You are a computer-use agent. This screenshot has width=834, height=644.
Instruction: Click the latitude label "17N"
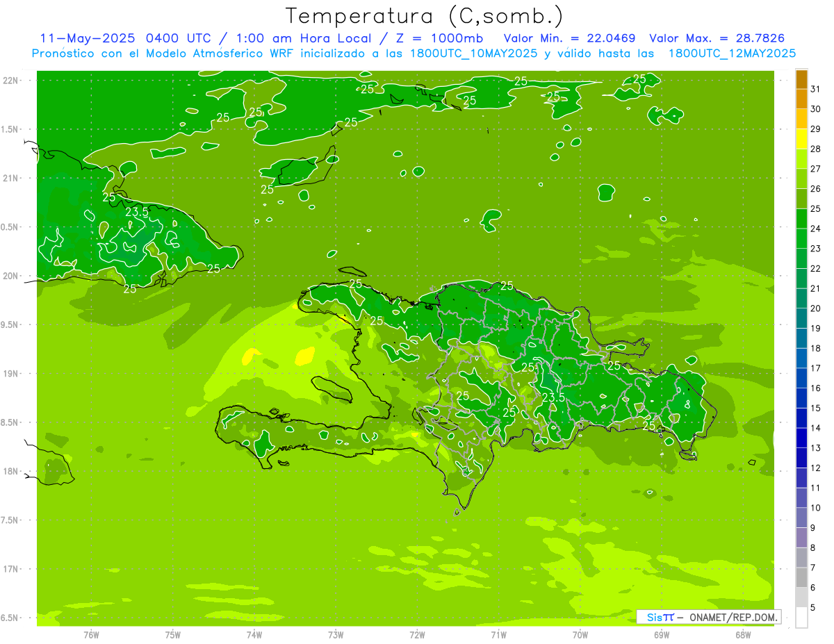tap(12, 570)
